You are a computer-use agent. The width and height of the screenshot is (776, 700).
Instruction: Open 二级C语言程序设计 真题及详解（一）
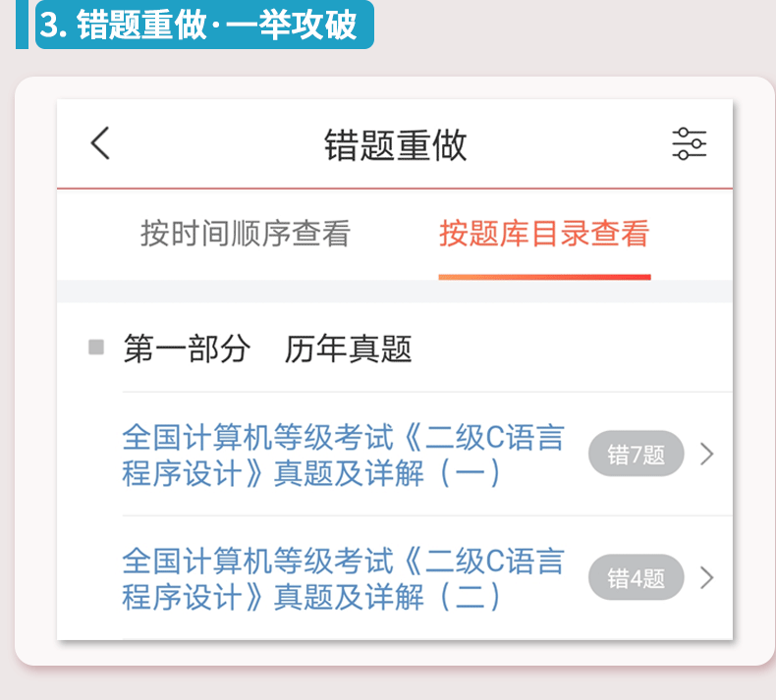(x=343, y=455)
